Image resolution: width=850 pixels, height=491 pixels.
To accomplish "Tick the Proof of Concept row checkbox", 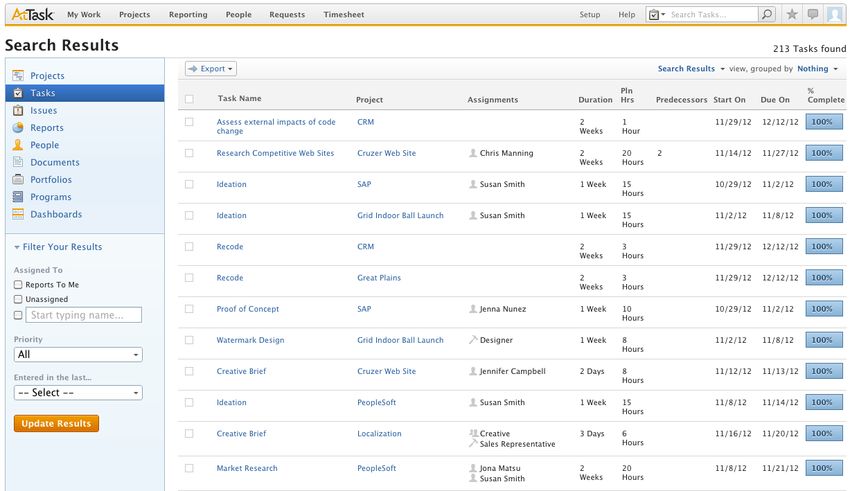I will (189, 309).
